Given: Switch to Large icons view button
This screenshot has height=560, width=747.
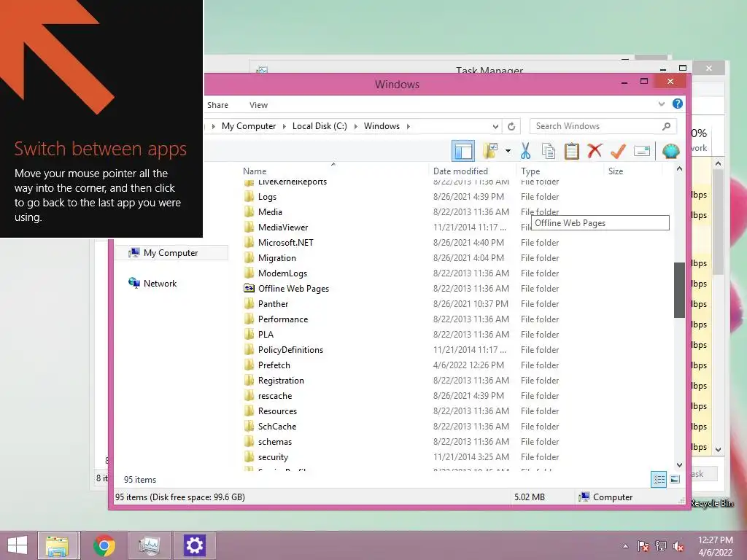Looking at the screenshot, I should click(x=675, y=479).
